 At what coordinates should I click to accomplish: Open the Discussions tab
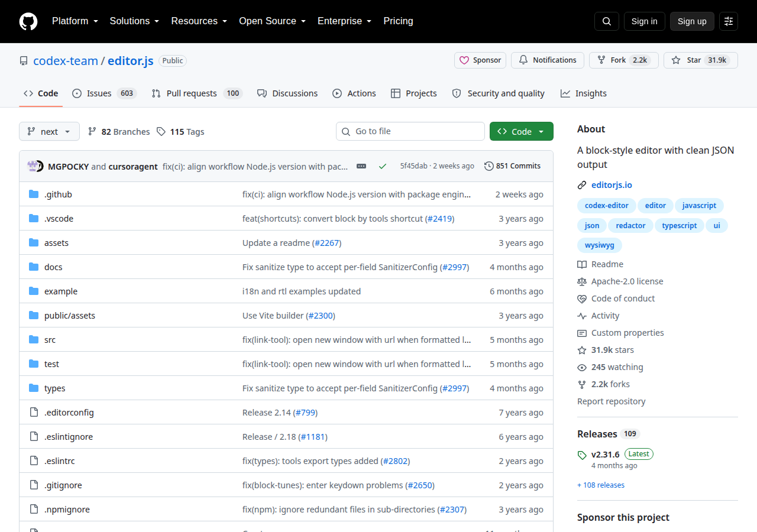pyautogui.click(x=287, y=93)
